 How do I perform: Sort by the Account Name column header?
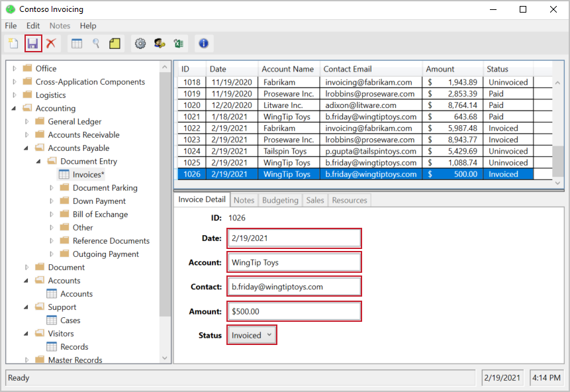tap(289, 69)
